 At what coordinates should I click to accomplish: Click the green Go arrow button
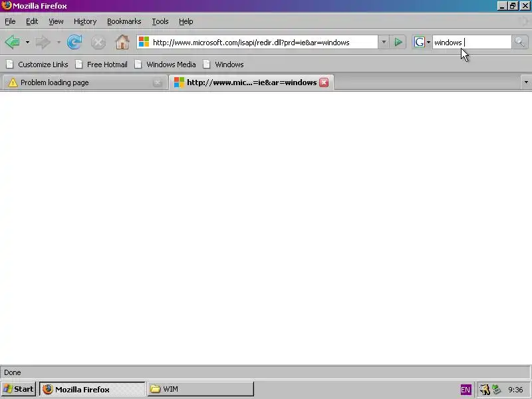(398, 43)
